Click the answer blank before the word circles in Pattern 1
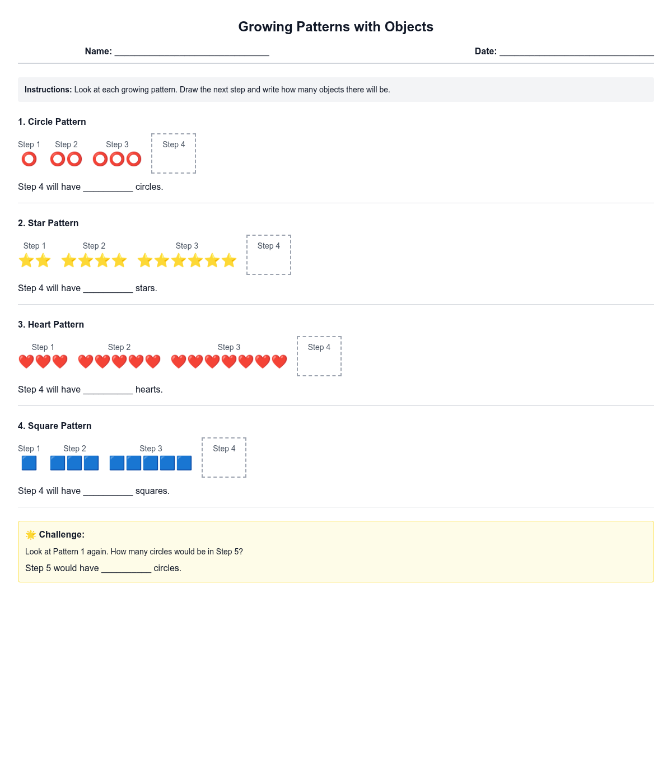This screenshot has width=672, height=784. pyautogui.click(x=108, y=188)
